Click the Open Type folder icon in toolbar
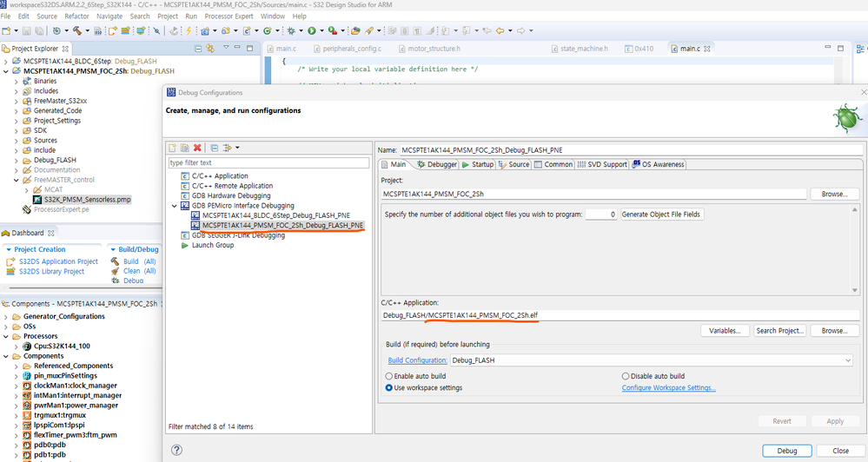The image size is (868, 462). 355,31
